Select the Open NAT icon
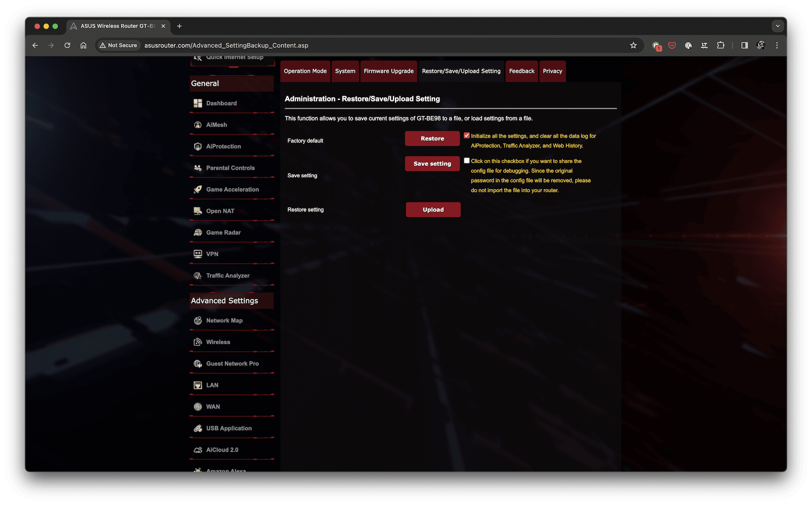 point(198,211)
